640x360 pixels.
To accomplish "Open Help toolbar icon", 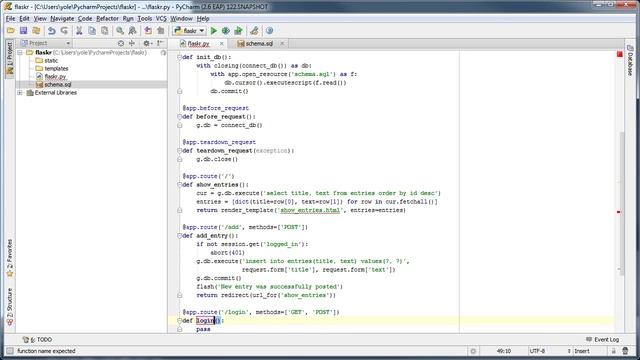I will point(269,31).
